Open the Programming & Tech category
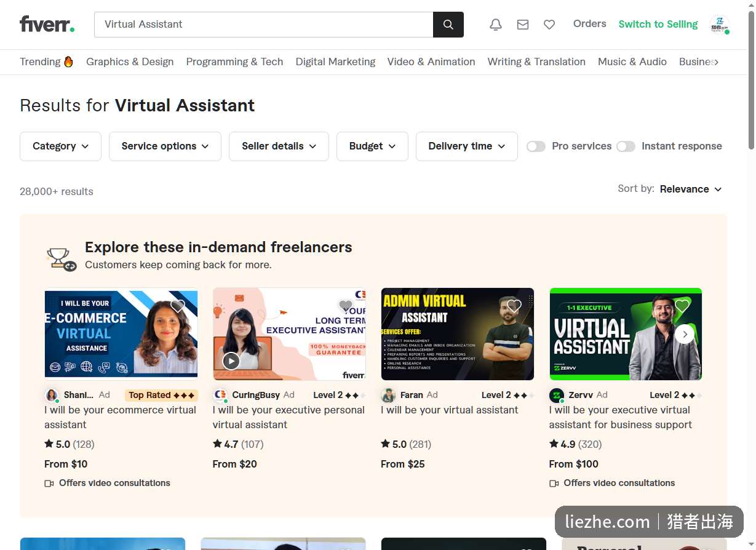The height and width of the screenshot is (550, 756). point(234,62)
